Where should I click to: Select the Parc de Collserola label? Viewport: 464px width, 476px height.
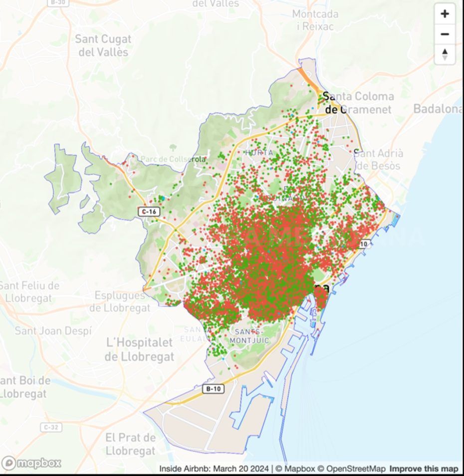click(173, 159)
